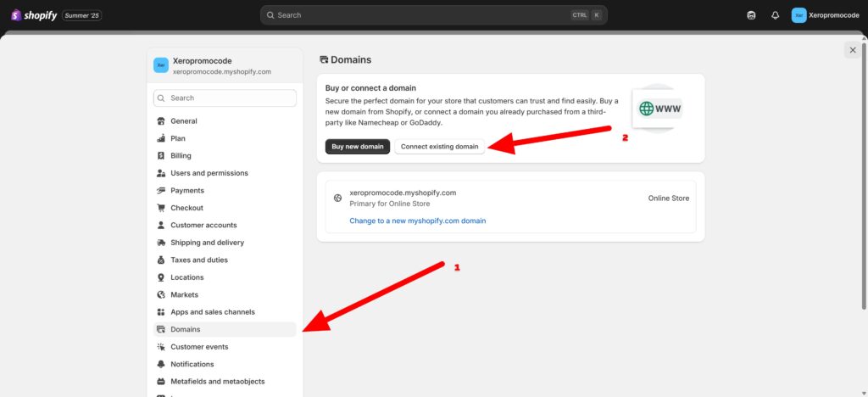Click the Xeropromocode store avatar in sidebar
868x397 pixels.
coord(160,65)
